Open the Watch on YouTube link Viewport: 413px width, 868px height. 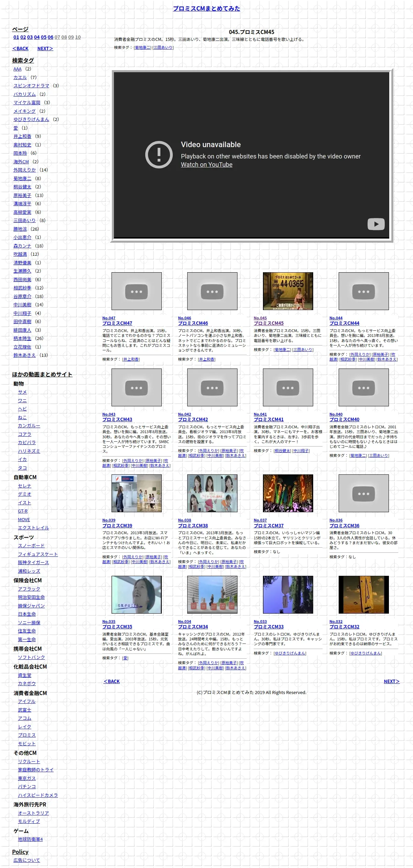(206, 165)
